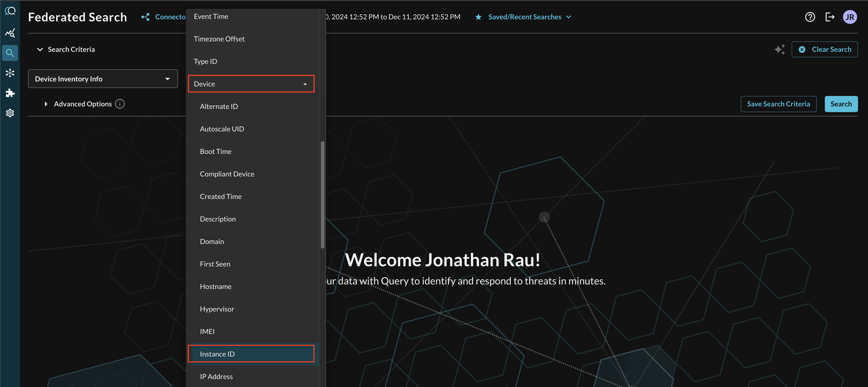Expand the Search Criteria section
This screenshot has width=868, height=387.
(x=40, y=49)
